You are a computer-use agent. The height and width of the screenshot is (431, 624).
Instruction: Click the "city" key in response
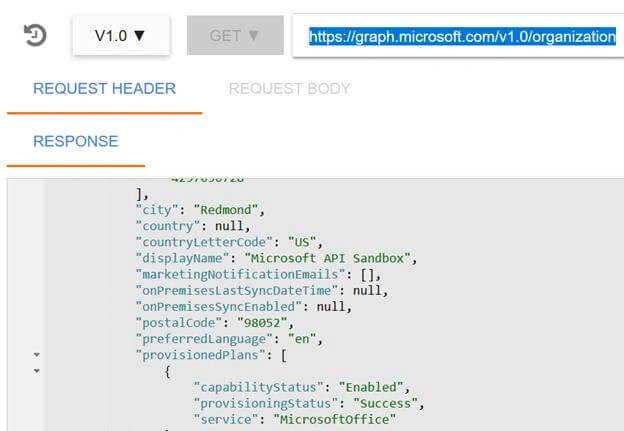157,210
